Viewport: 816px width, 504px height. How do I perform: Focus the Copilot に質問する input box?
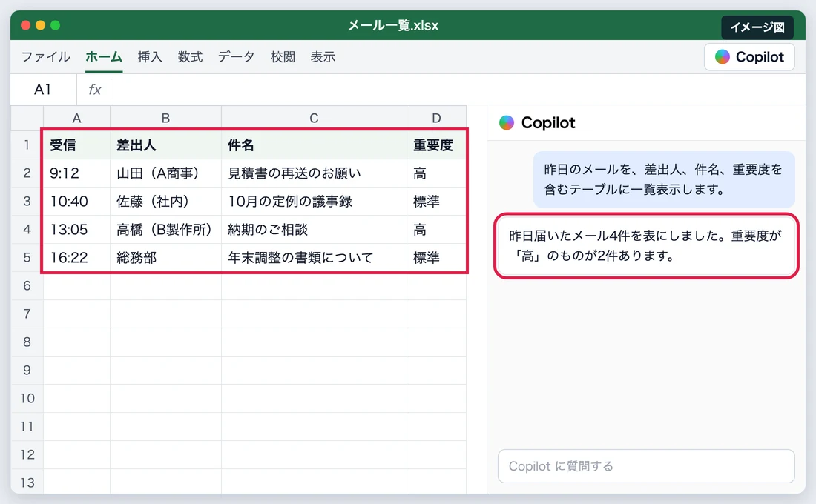point(646,466)
